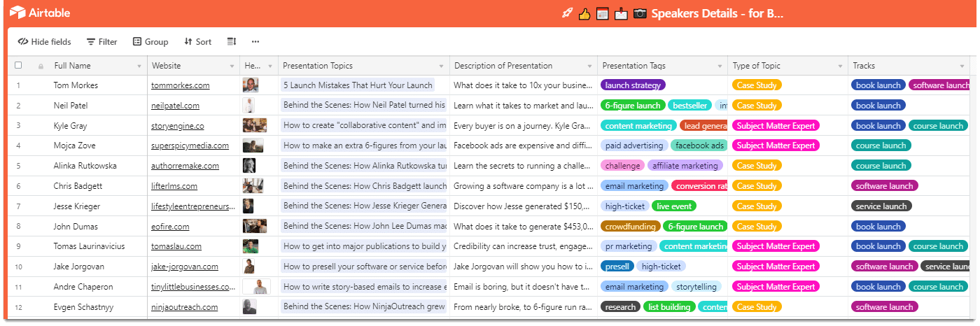Select 'Subject Matter Expert' in Kyle Gray row
Viewport: 980px width, 326px height.
[x=776, y=126]
